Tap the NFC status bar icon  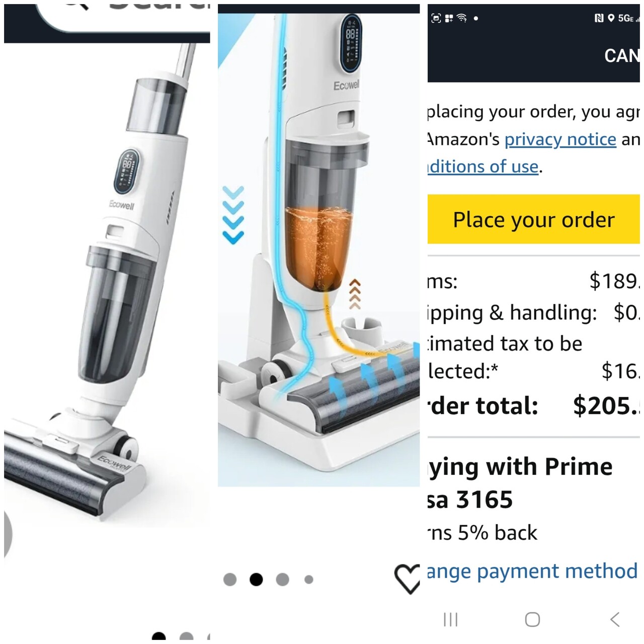click(x=599, y=18)
